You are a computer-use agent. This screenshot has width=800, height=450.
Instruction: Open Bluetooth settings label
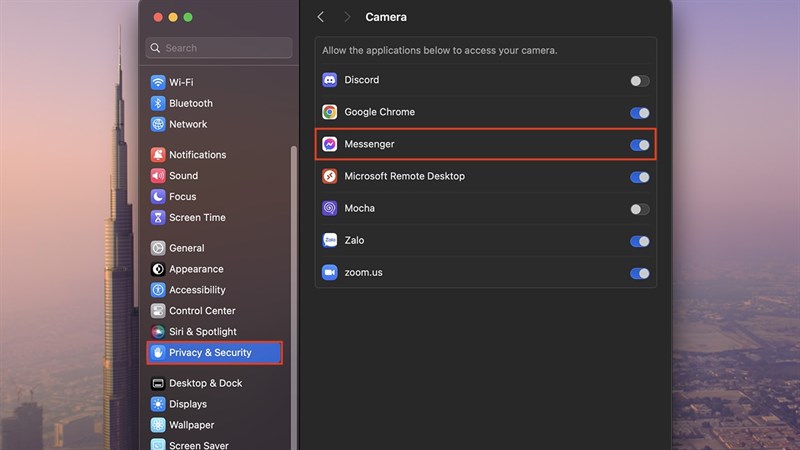tap(191, 103)
